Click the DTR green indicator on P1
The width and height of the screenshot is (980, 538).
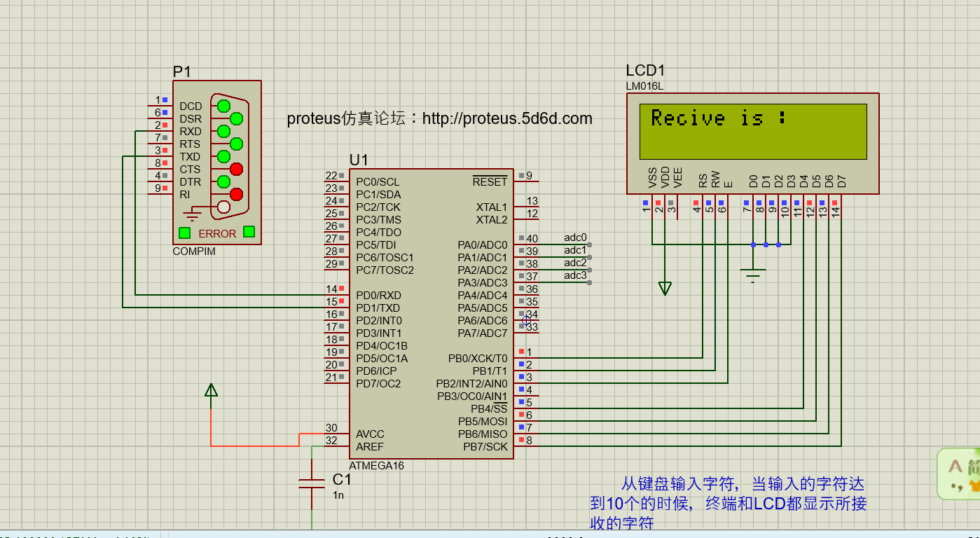point(223,181)
